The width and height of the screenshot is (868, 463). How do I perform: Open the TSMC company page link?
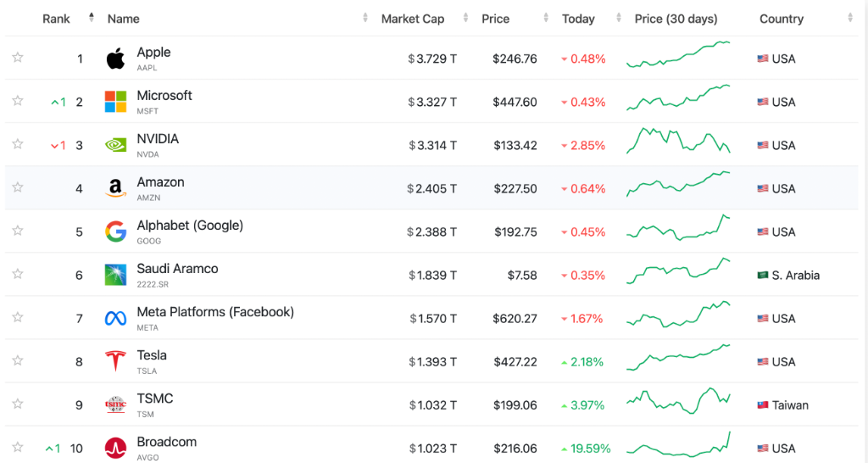tap(155, 399)
